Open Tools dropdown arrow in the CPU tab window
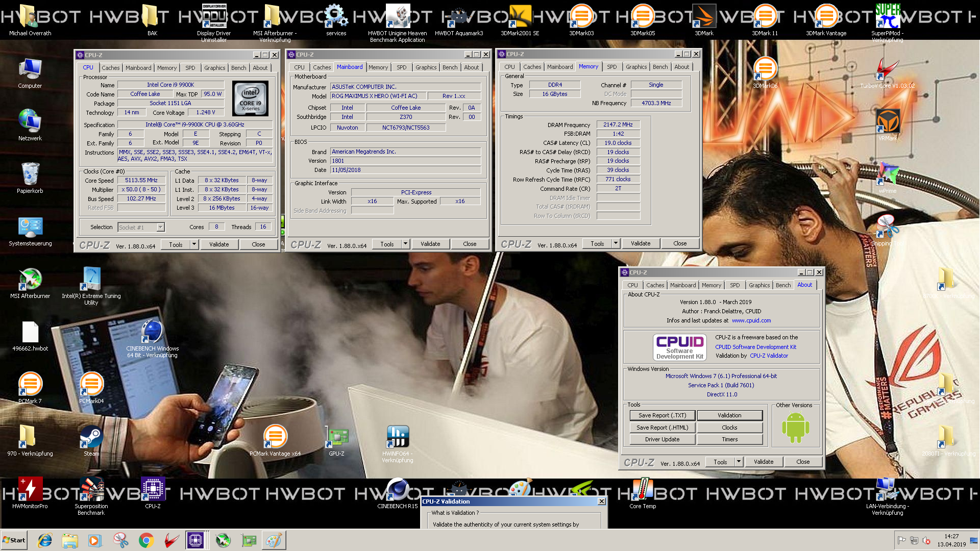The width and height of the screenshot is (980, 551). pos(194,244)
